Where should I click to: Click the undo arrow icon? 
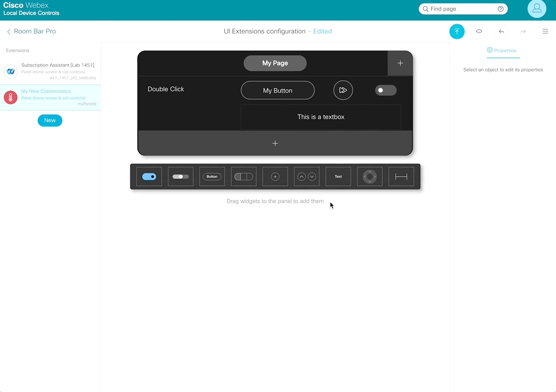[501, 31]
